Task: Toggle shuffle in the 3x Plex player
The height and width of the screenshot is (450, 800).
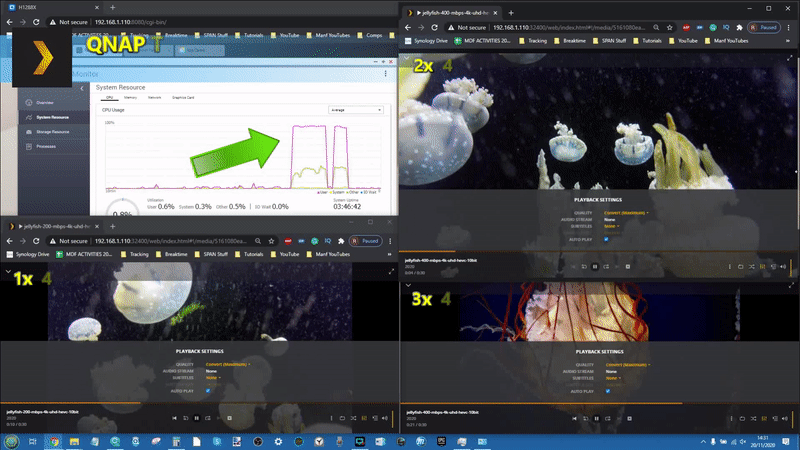Action: click(753, 418)
